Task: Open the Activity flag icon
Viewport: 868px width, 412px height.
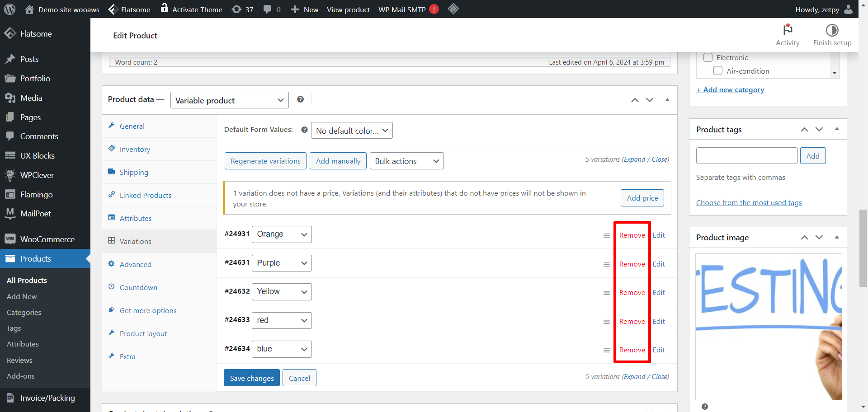Action: [788, 30]
